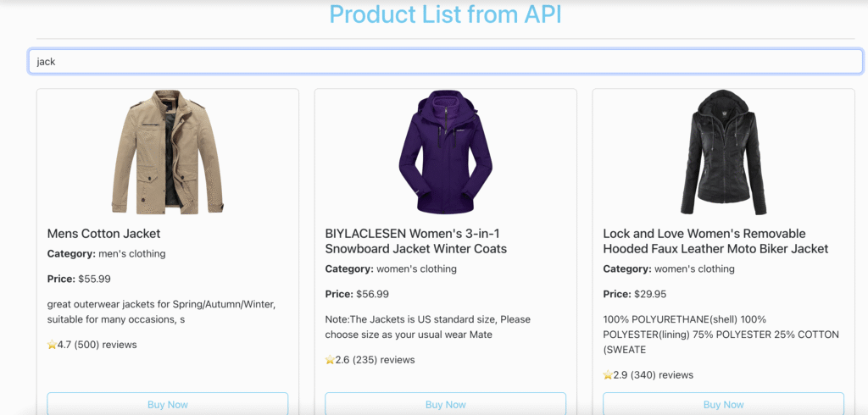Click the "men's clothing" category label
Image resolution: width=868 pixels, height=415 pixels.
(131, 253)
